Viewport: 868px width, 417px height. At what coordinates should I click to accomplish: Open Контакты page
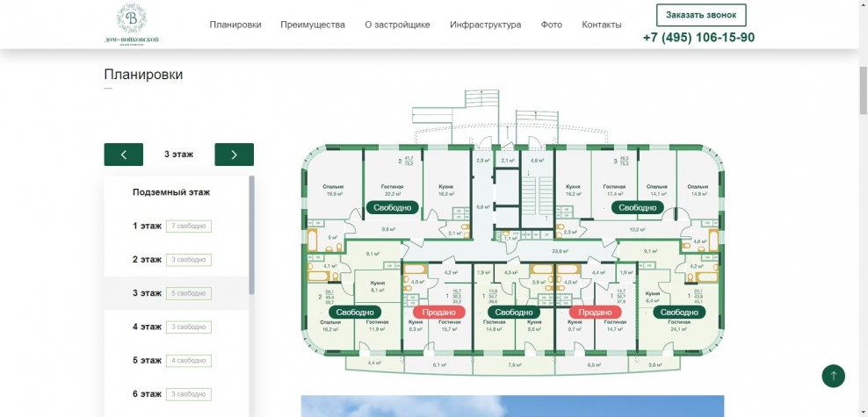(601, 25)
